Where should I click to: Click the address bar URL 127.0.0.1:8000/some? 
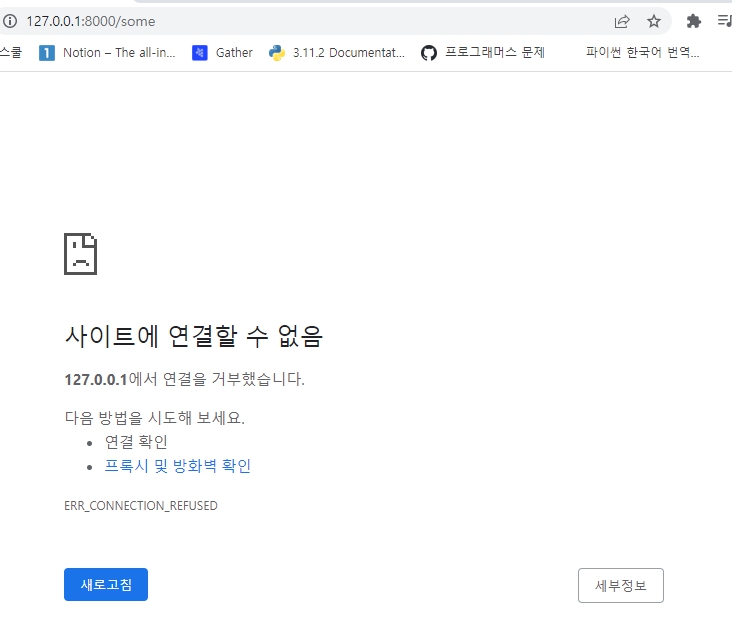(91, 21)
